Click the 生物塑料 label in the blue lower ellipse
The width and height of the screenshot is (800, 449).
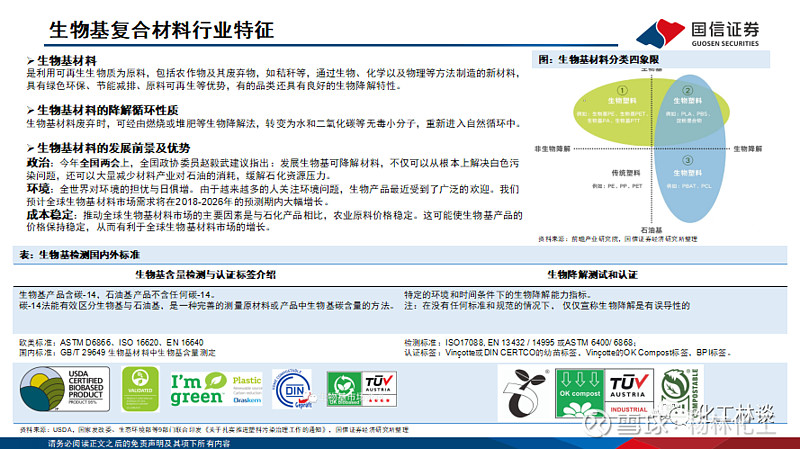[x=687, y=173]
